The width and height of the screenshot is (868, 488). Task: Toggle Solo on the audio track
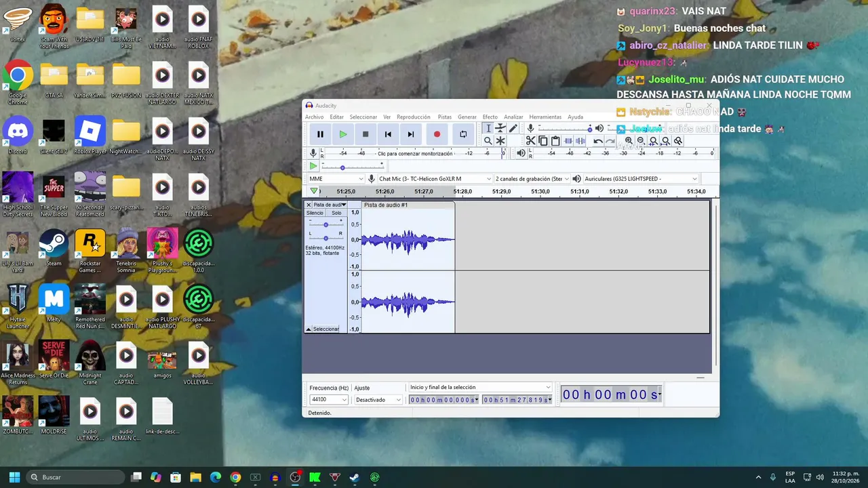click(x=336, y=213)
